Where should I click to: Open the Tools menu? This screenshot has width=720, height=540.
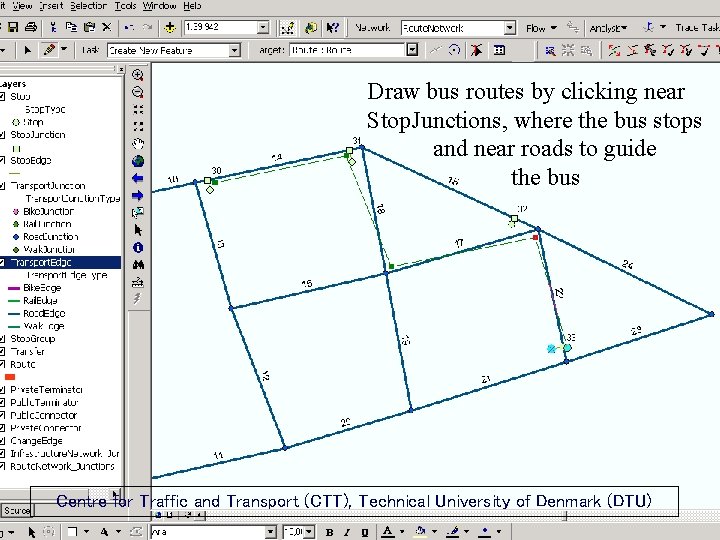[125, 6]
